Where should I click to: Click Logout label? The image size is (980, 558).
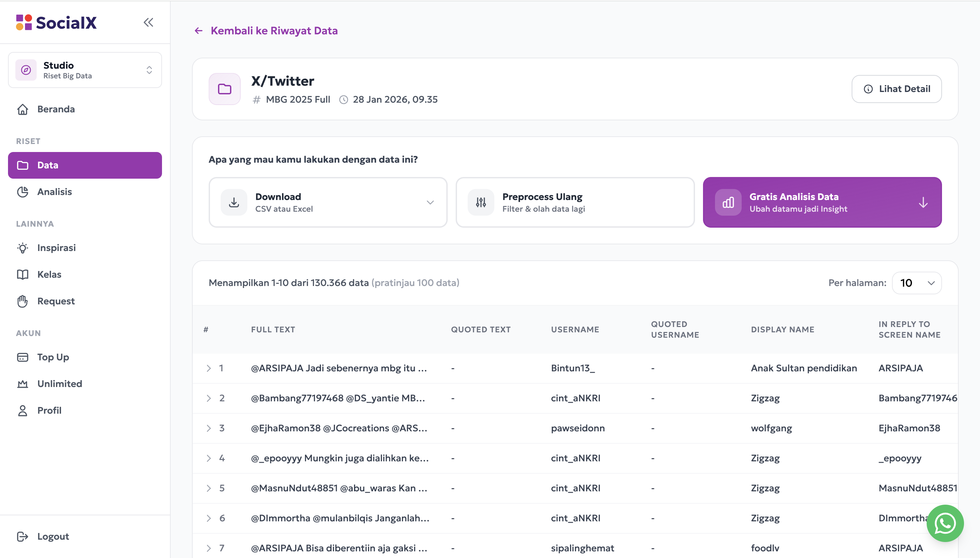(x=53, y=537)
